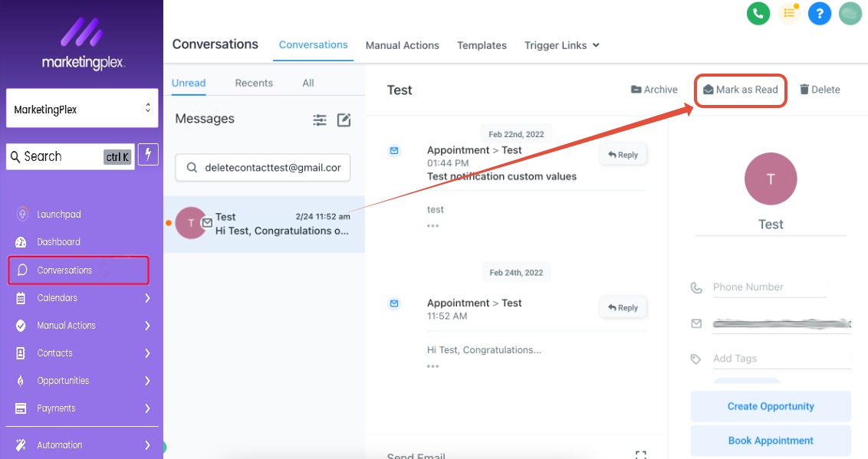
Task: Click 'Test notification custom values' subject
Action: coord(501,176)
